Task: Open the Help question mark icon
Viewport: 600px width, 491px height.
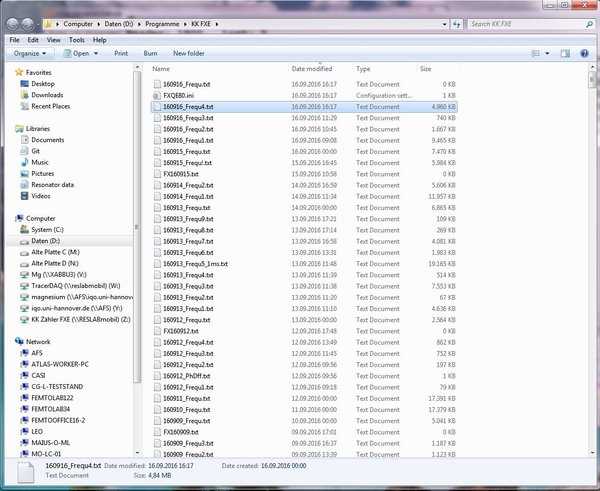Action: point(584,54)
